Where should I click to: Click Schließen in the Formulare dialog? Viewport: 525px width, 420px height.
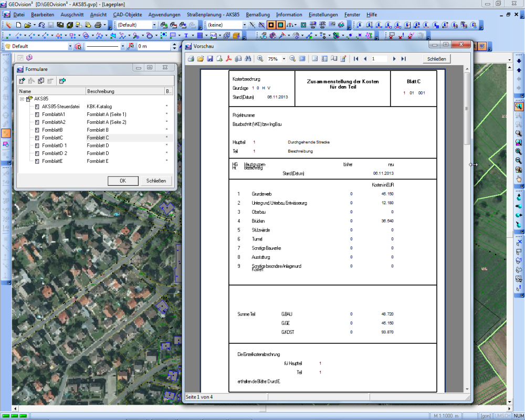point(156,181)
